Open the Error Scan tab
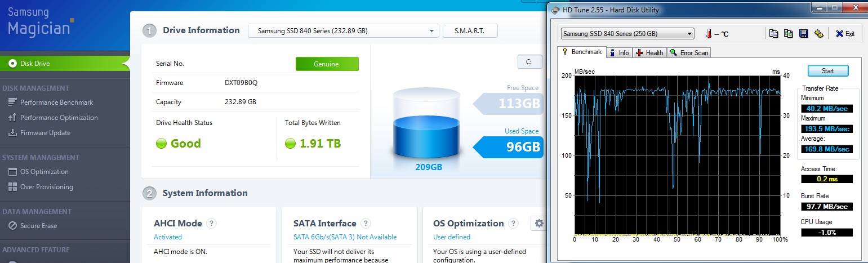The height and width of the screenshot is (263, 868). click(x=689, y=52)
